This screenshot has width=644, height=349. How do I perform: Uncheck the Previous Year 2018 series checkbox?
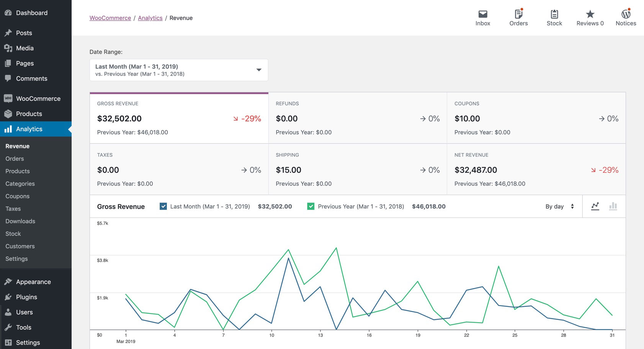point(311,206)
